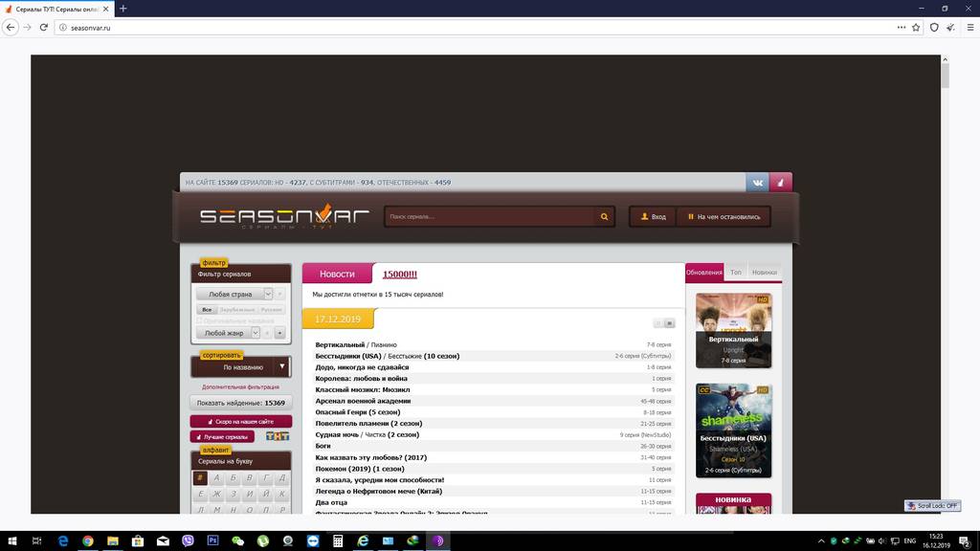This screenshot has width=980, height=551.
Task: Click 'На чем остановились' button
Action: [x=724, y=217]
